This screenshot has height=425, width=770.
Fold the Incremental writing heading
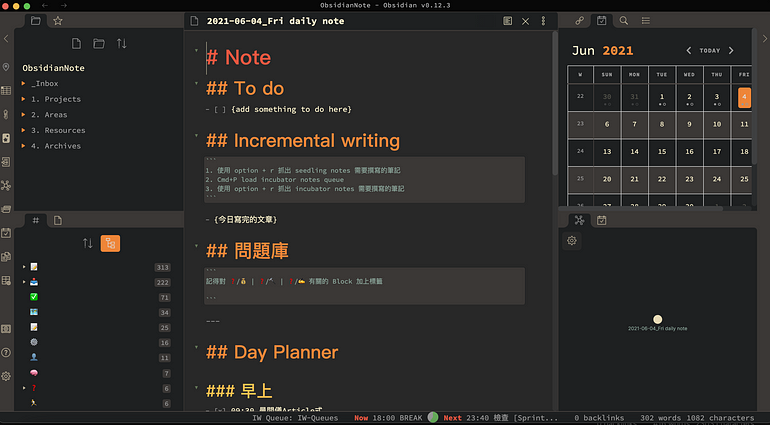point(196,135)
